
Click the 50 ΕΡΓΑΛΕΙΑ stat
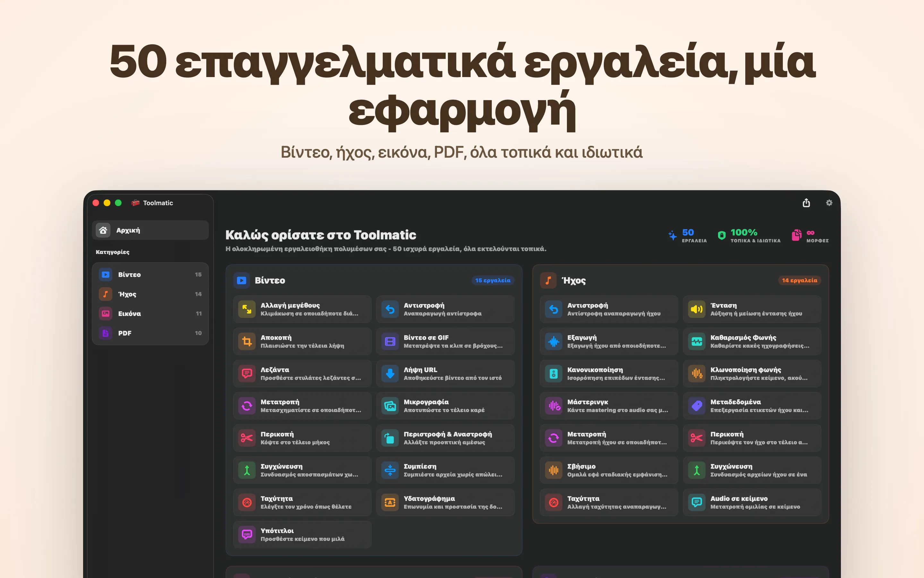click(687, 235)
